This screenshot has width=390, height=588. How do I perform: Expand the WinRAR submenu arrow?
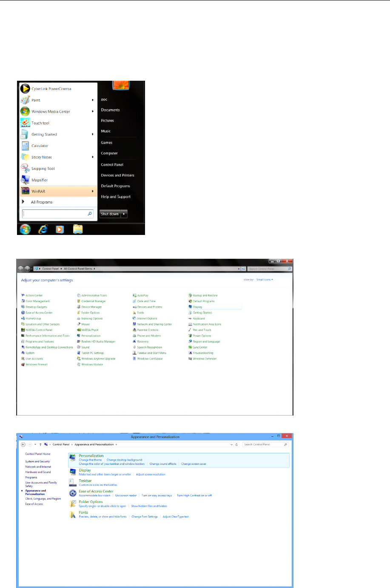tap(93, 191)
